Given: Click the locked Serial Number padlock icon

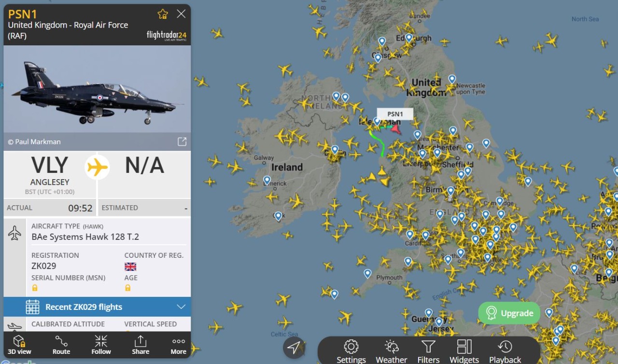Looking at the screenshot, I should coord(35,288).
